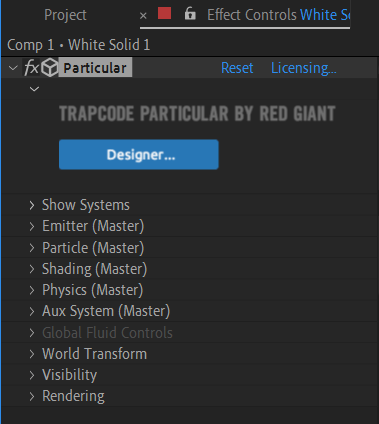Expand the Show Systems group
Viewport: 379px width, 424px height.
[32, 205]
